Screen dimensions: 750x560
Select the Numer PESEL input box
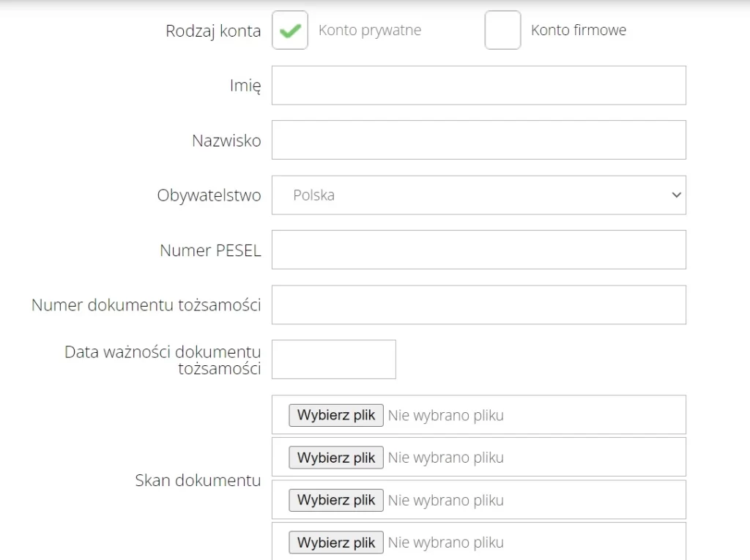tap(478, 250)
